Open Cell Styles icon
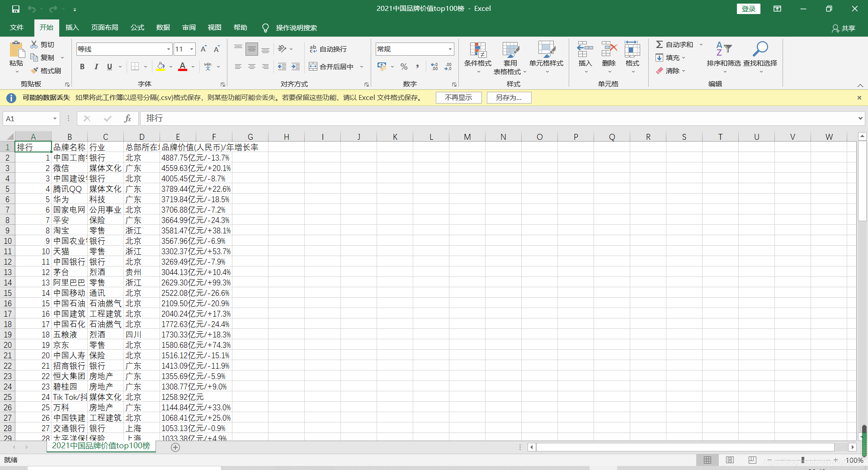 pos(546,50)
